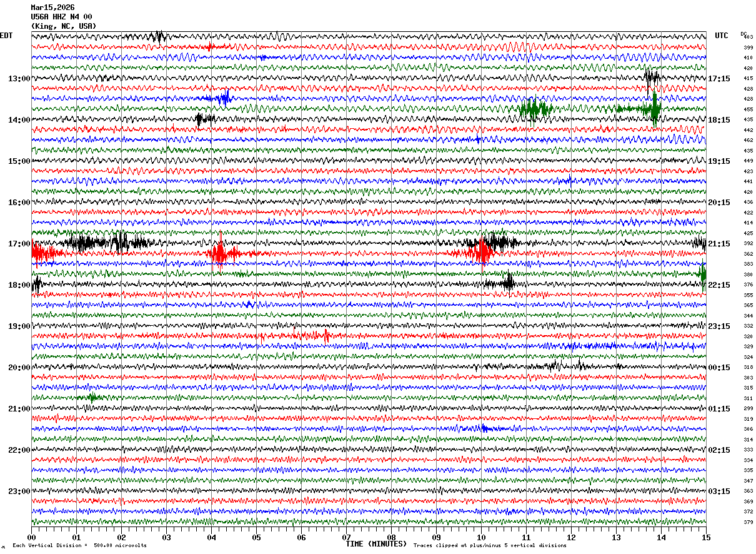Image resolution: width=756 pixels, height=554 pixels.
Task: Click the 14:00 EDT row label
Action: 19,120
